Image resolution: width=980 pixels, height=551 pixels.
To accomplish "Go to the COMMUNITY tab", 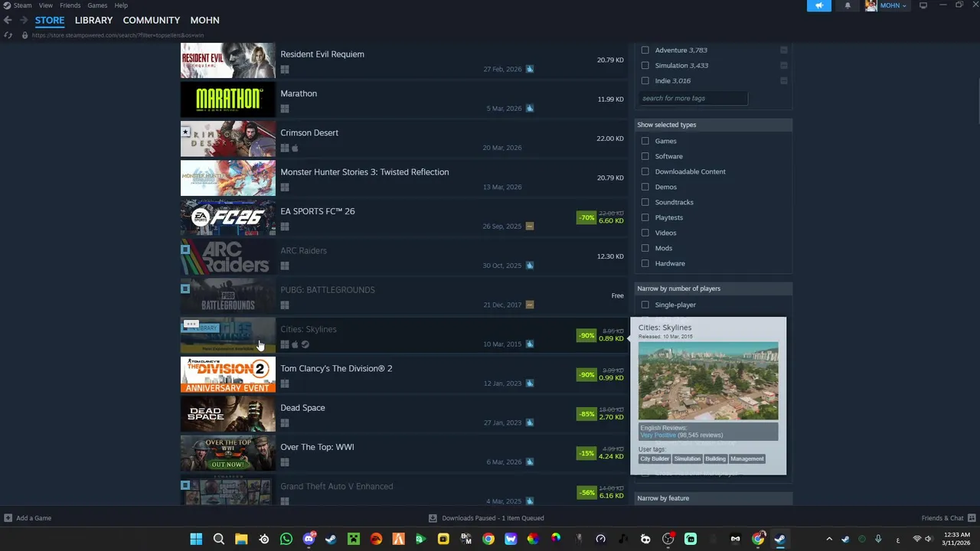I will (152, 20).
